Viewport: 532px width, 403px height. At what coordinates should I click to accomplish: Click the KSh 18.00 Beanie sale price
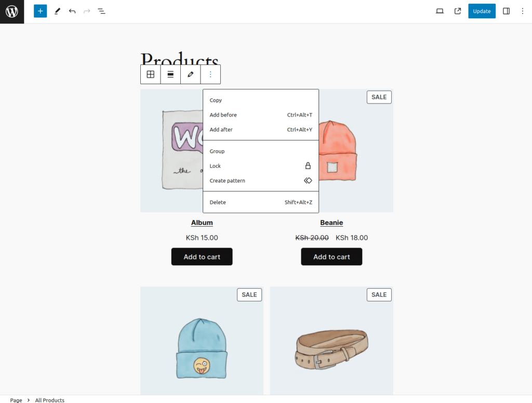click(x=352, y=238)
